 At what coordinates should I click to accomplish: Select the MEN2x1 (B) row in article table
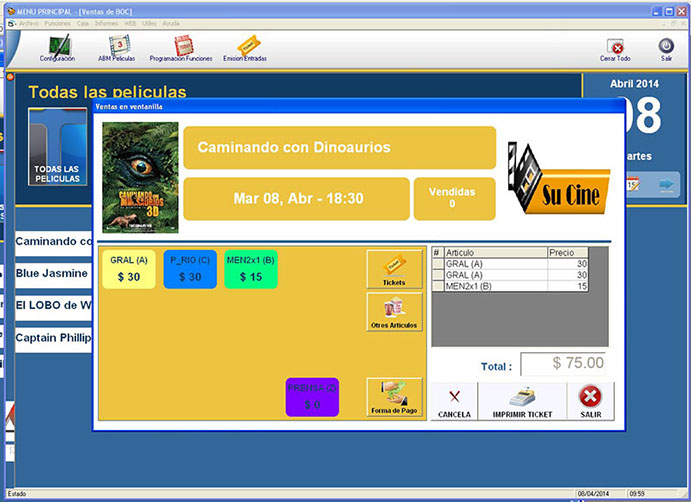pyautogui.click(x=495, y=286)
